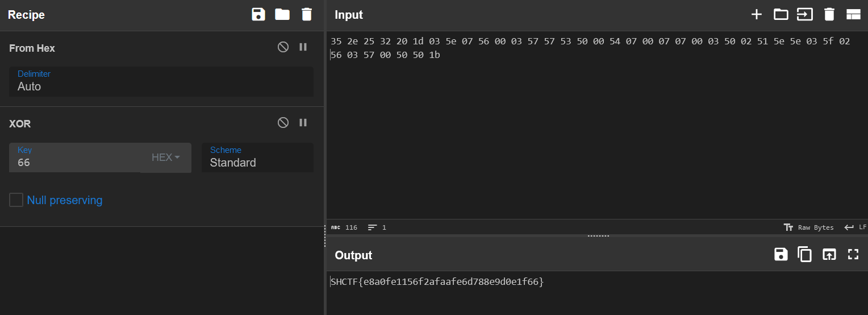Clear input and output trash icon
The height and width of the screenshot is (315, 868).
(829, 14)
